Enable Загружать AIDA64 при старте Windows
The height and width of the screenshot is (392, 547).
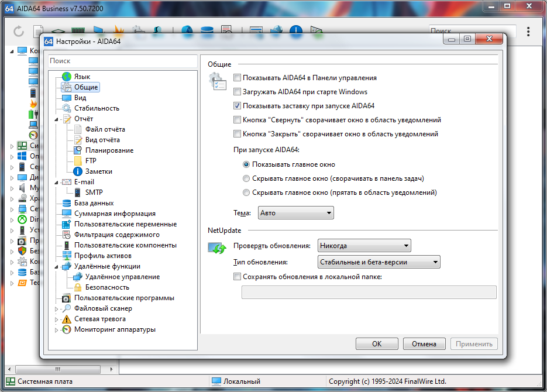point(237,92)
